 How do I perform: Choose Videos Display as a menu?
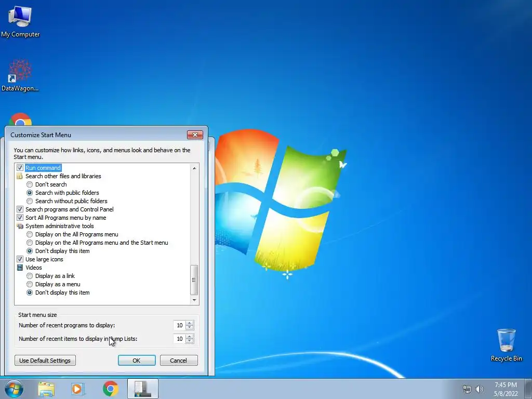point(30,284)
